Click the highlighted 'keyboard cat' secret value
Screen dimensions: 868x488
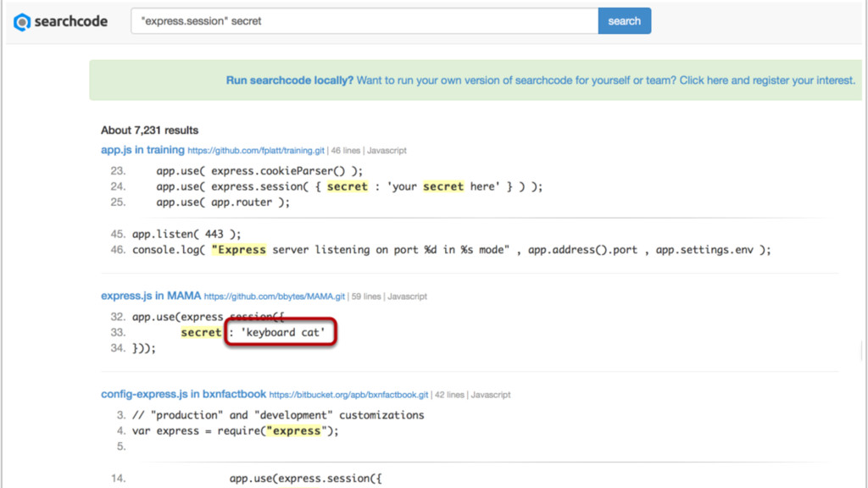(281, 332)
